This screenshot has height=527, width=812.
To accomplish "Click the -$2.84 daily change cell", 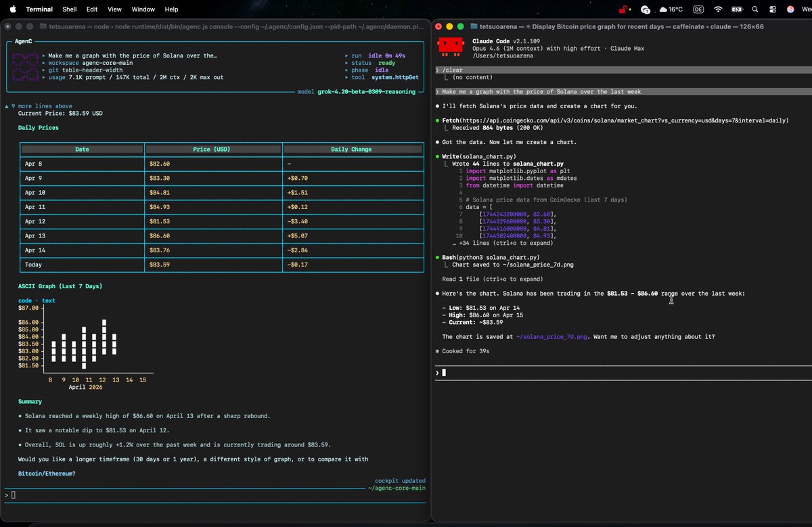I will 298,250.
